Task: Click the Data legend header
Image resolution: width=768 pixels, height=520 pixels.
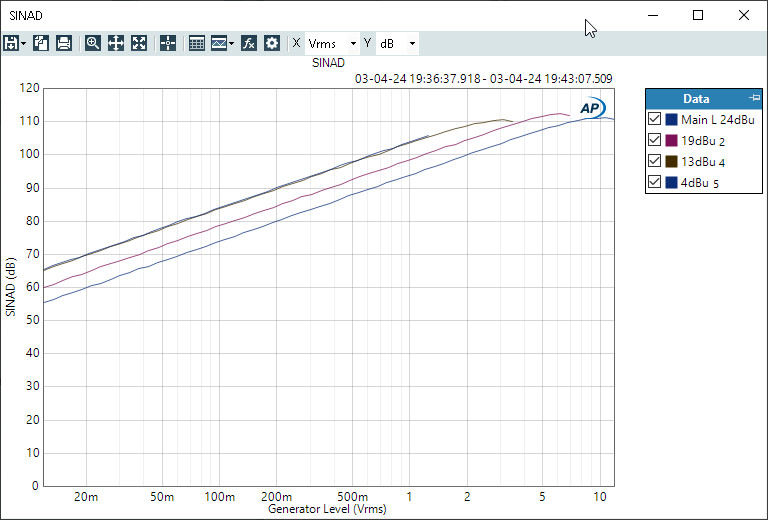Action: 704,99
